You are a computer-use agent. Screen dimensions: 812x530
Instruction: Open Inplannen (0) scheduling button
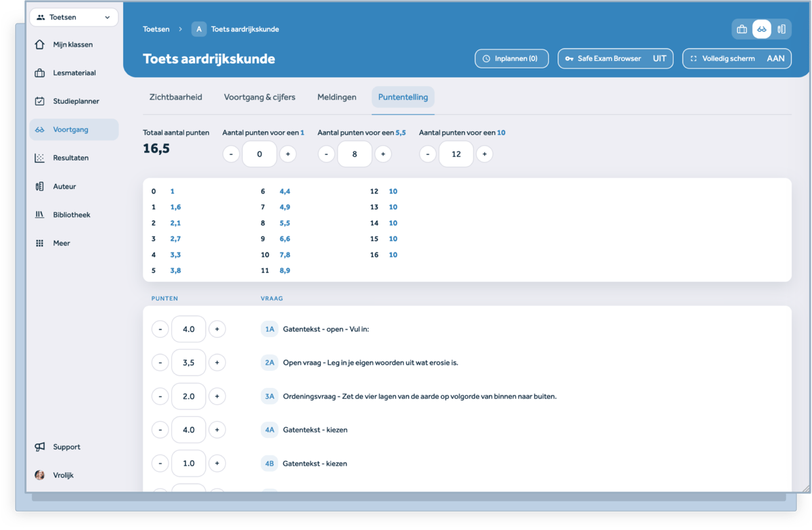point(511,58)
